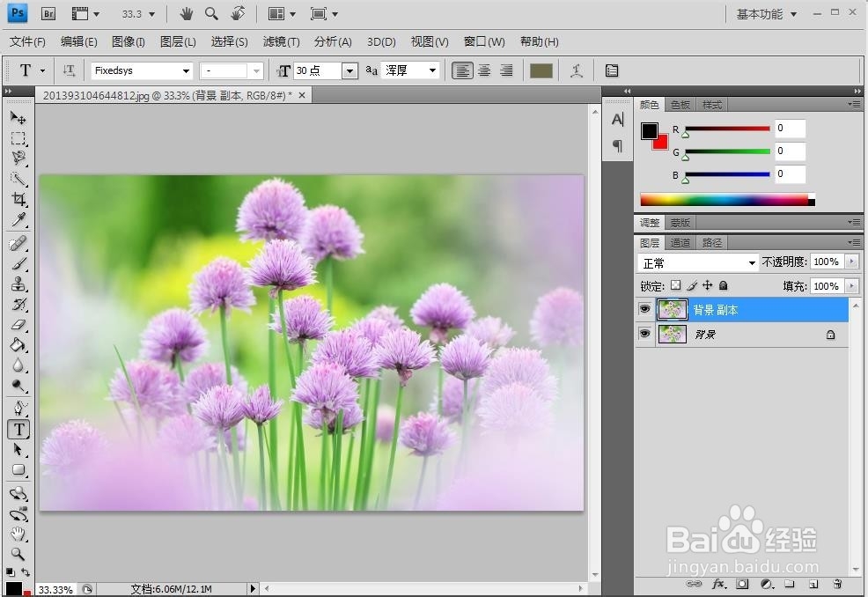Open the Fixedsys font family dropdown
The height and width of the screenshot is (597, 868).
186,71
